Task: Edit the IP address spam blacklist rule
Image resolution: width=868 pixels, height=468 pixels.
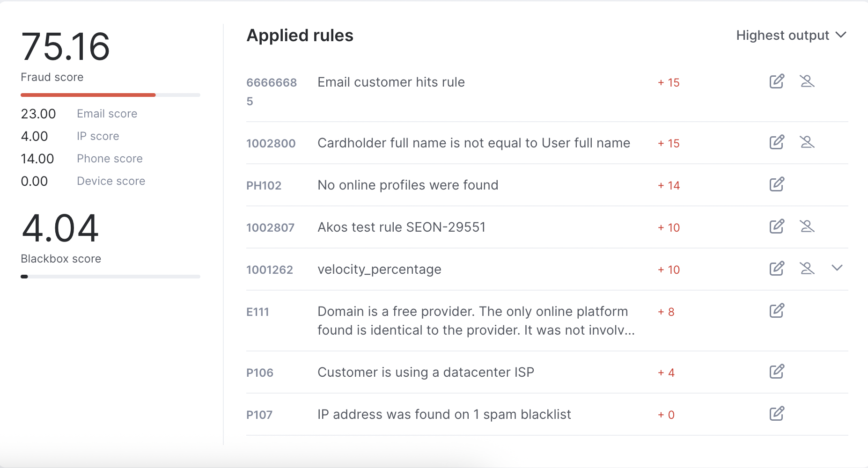Action: click(x=777, y=414)
